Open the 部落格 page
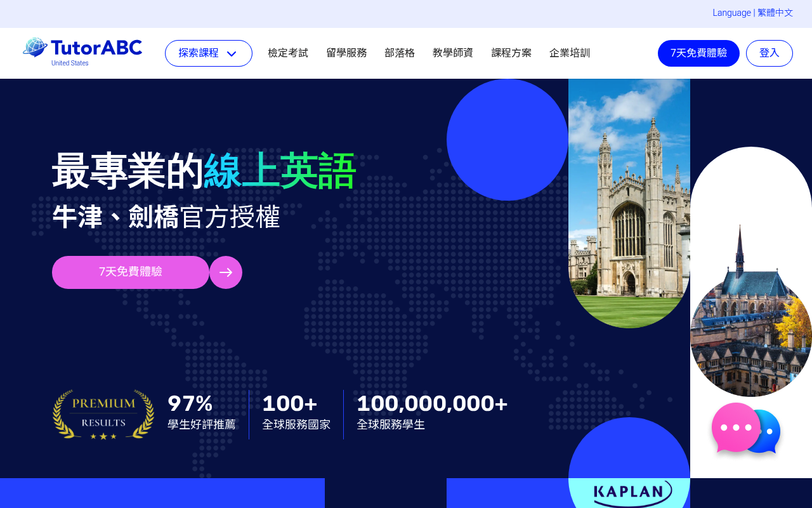Image resolution: width=812 pixels, height=508 pixels. click(x=400, y=53)
